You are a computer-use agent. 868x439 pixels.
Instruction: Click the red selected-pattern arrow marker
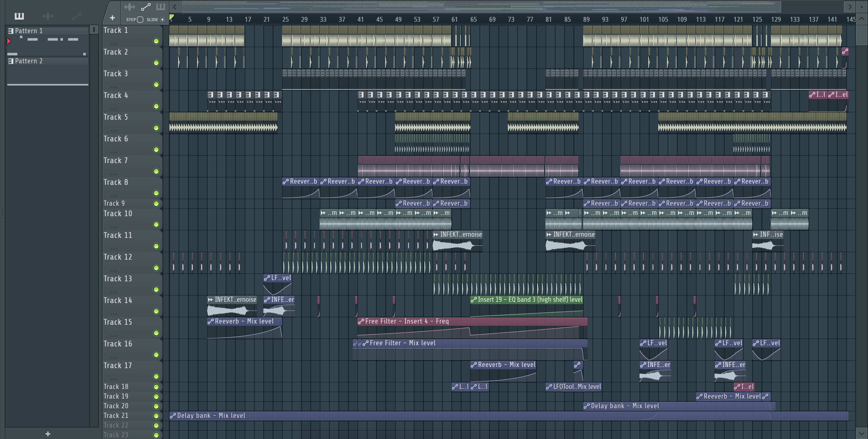[x=9, y=41]
